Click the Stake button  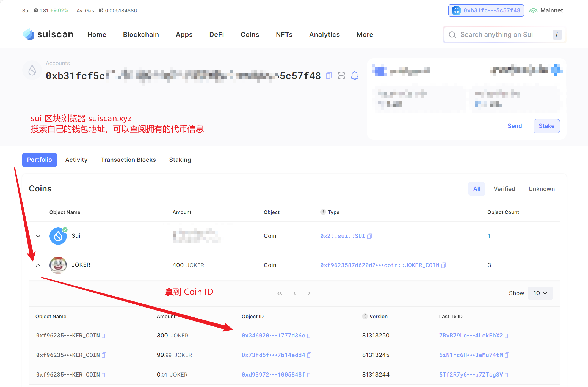[x=546, y=126]
